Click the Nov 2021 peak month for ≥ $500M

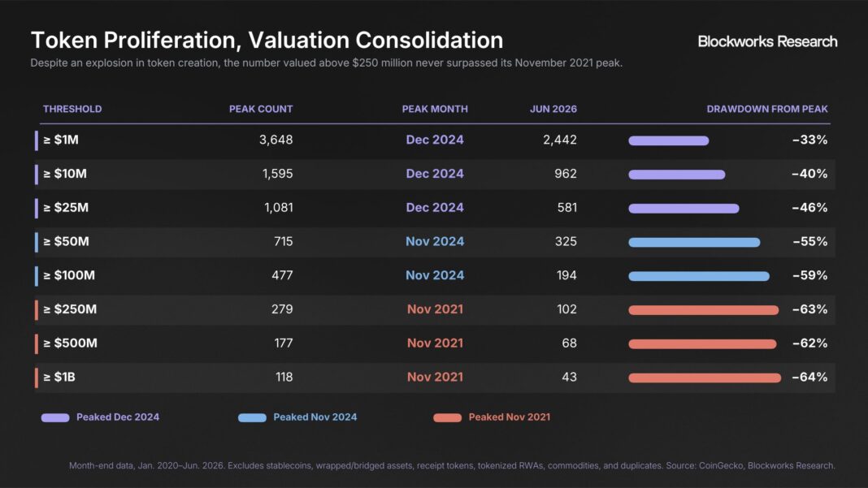coord(435,343)
